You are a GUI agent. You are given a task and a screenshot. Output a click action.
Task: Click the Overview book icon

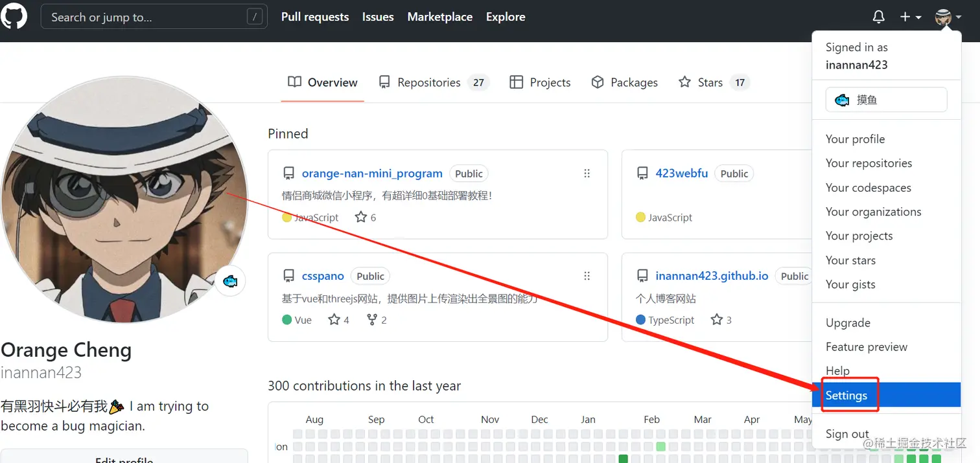[295, 82]
